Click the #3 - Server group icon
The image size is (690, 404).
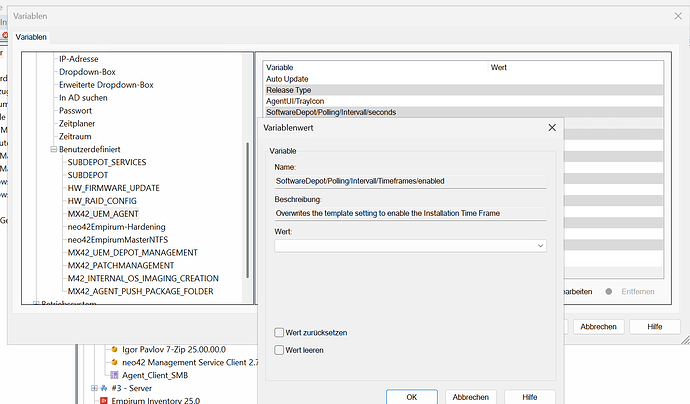coord(105,388)
